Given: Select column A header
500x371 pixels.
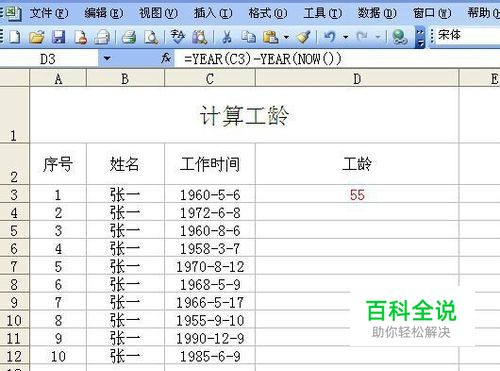Looking at the screenshot, I should pyautogui.click(x=58, y=79).
